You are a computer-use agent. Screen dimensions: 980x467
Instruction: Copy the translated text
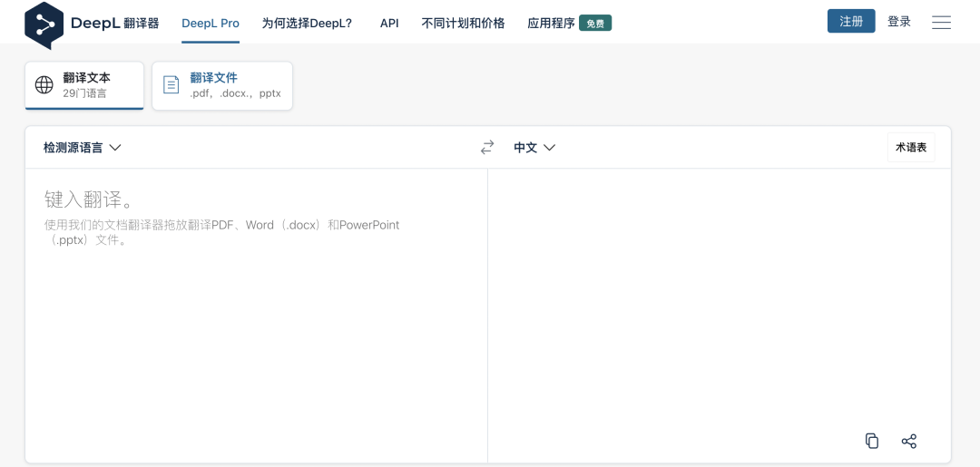point(872,441)
